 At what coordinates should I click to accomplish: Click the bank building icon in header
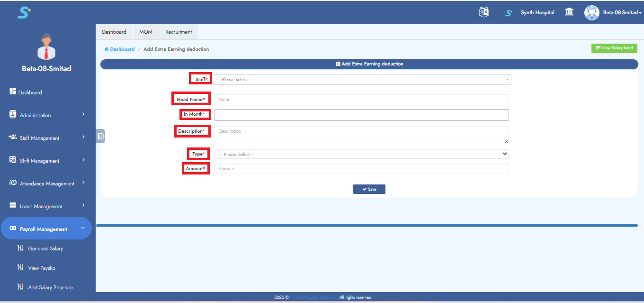[569, 12]
